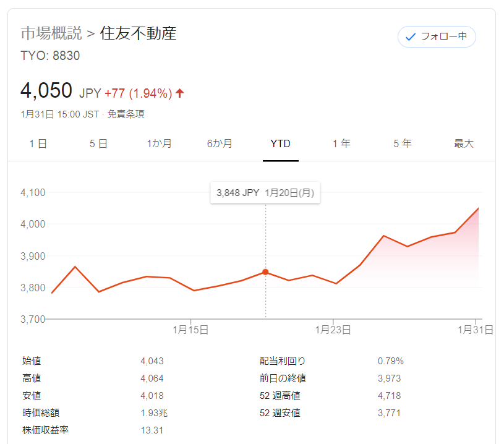Image resolution: width=504 pixels, height=444 pixels.
Task: Click the 1月31日 axis label
Action: click(x=476, y=330)
